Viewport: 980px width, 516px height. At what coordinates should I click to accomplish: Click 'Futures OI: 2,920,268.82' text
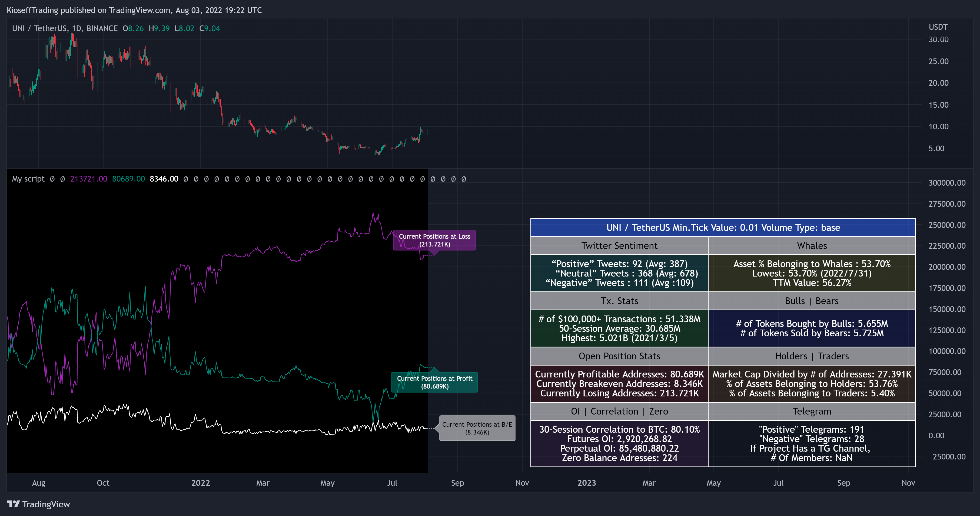click(619, 439)
